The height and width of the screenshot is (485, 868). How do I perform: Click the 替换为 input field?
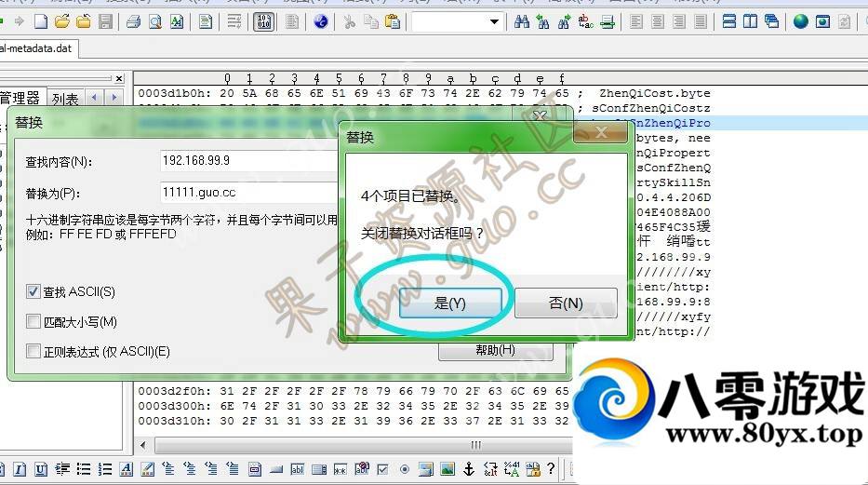[x=249, y=193]
